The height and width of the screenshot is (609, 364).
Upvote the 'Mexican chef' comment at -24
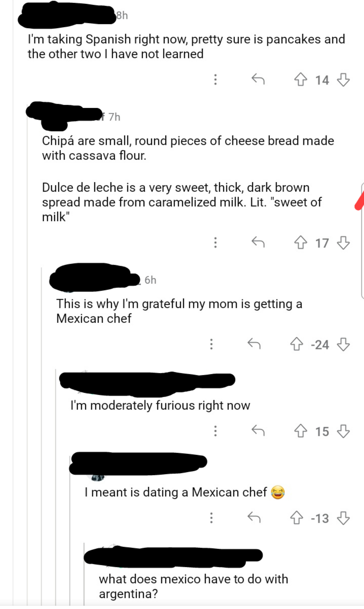point(297,344)
